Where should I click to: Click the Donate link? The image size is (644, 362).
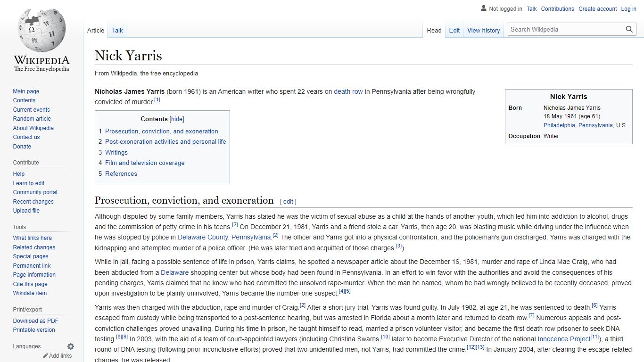click(x=22, y=147)
